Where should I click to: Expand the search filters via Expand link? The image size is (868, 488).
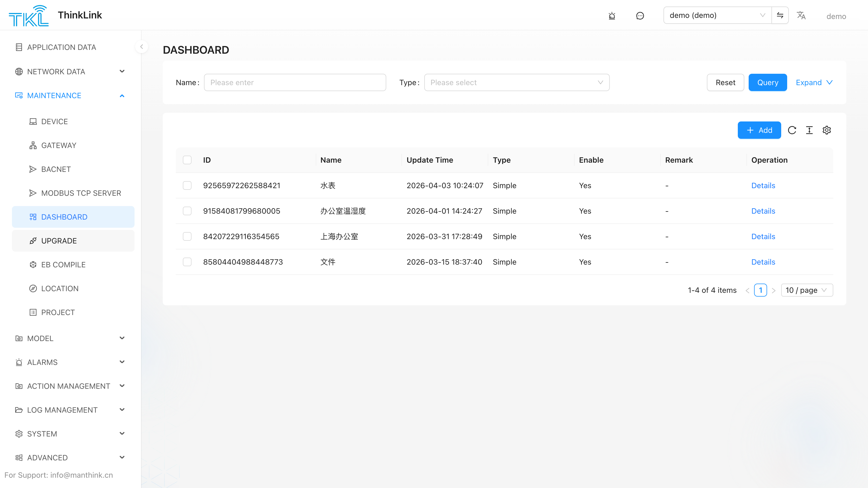click(814, 82)
